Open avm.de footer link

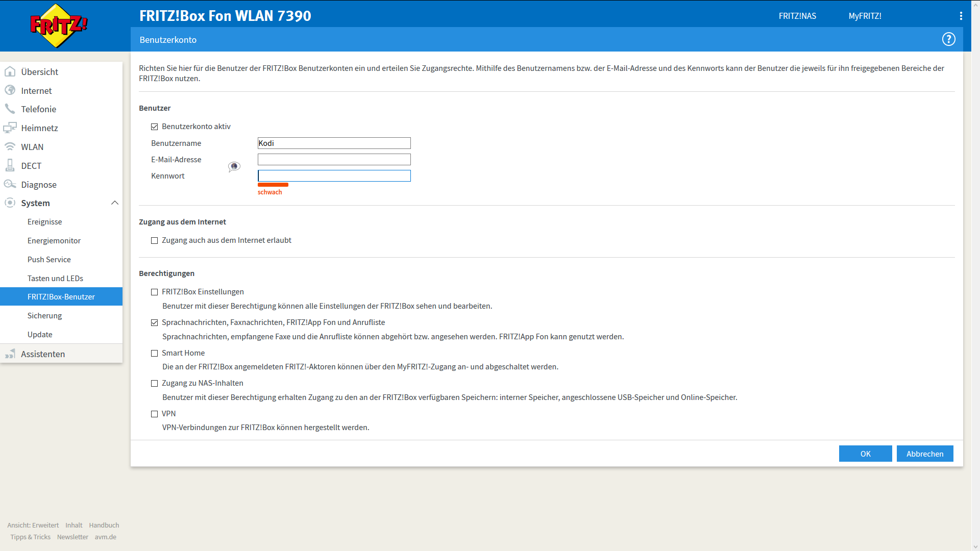pyautogui.click(x=106, y=537)
